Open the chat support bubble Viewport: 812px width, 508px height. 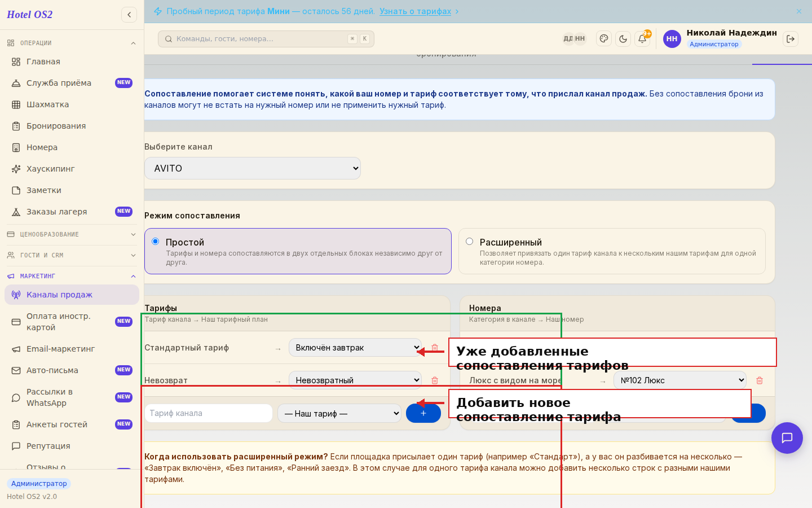(x=787, y=438)
